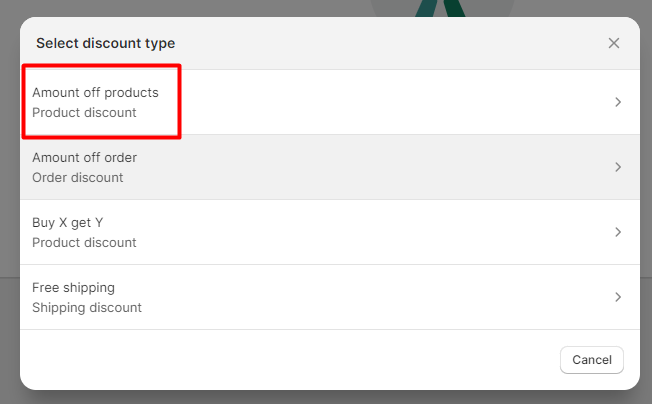The width and height of the screenshot is (652, 404).
Task: Click the green logo behind the dialog
Action: (441, 8)
